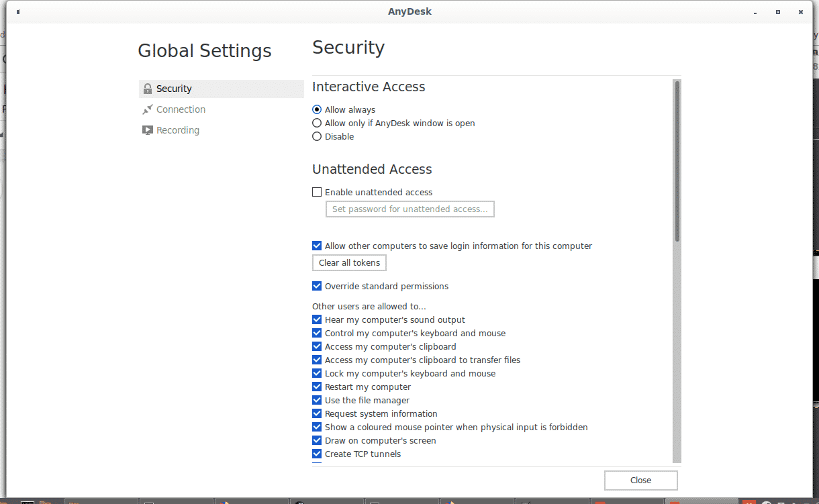
Task: Toggle Request system information permission
Action: 317,413
